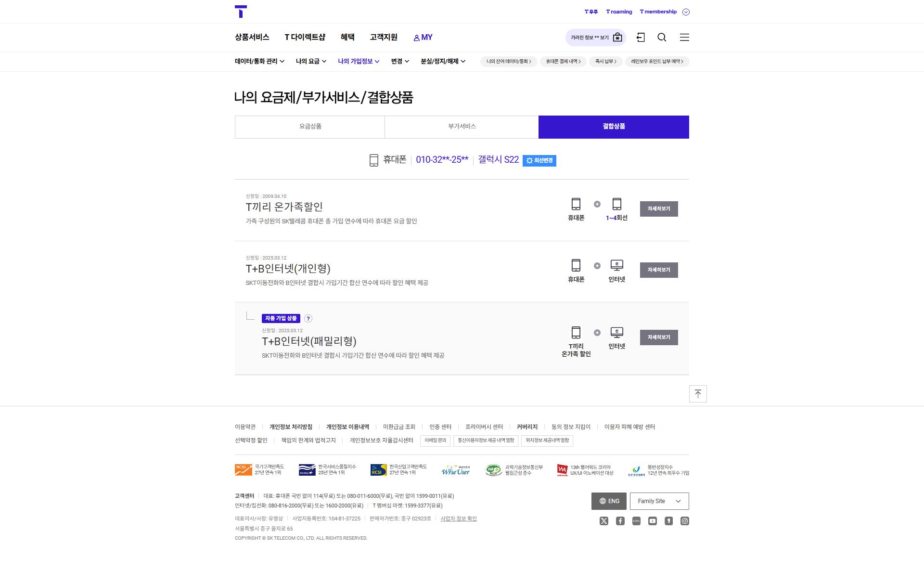The height and width of the screenshot is (584, 924).
Task: Click the phone number 010-32**-25**
Action: point(442,160)
